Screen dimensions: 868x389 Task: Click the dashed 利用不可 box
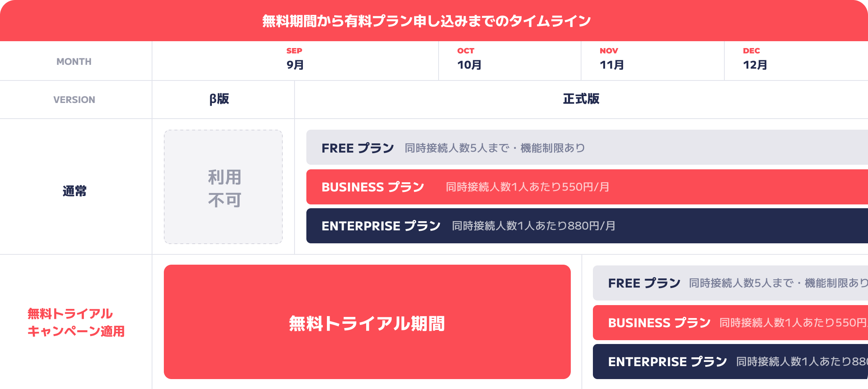click(x=223, y=187)
